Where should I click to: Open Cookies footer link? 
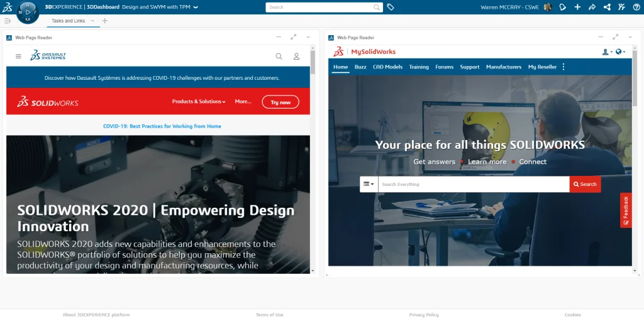[572, 315]
